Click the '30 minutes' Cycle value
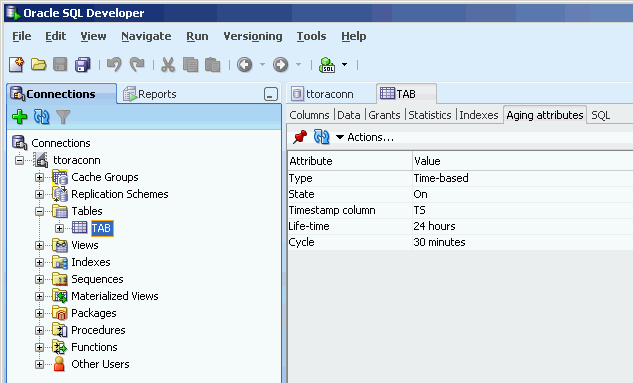This screenshot has width=633, height=383. tap(439, 242)
